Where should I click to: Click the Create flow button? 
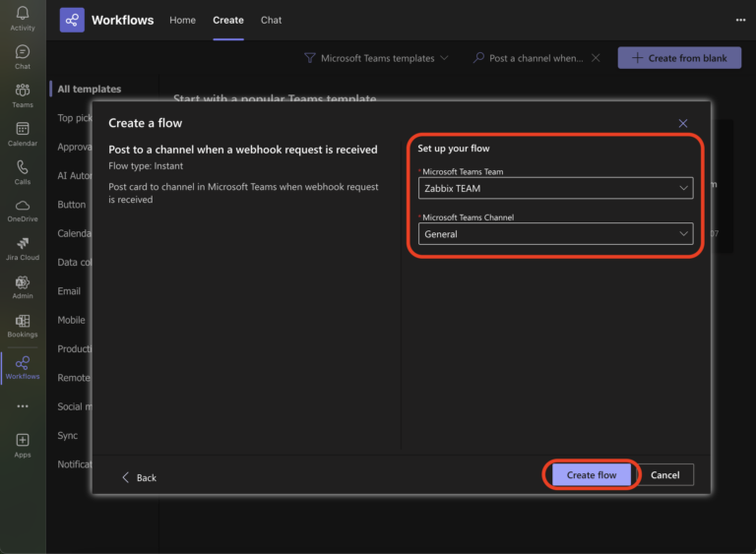[x=592, y=475]
